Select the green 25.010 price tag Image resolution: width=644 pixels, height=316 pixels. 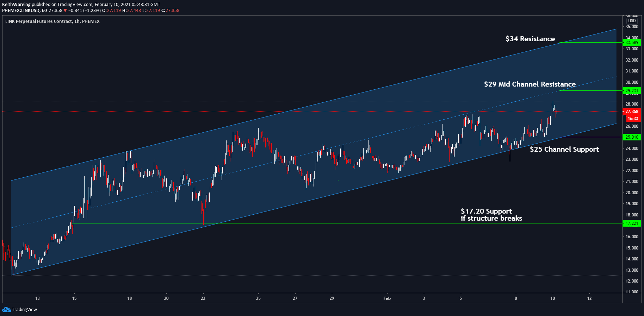[632, 137]
